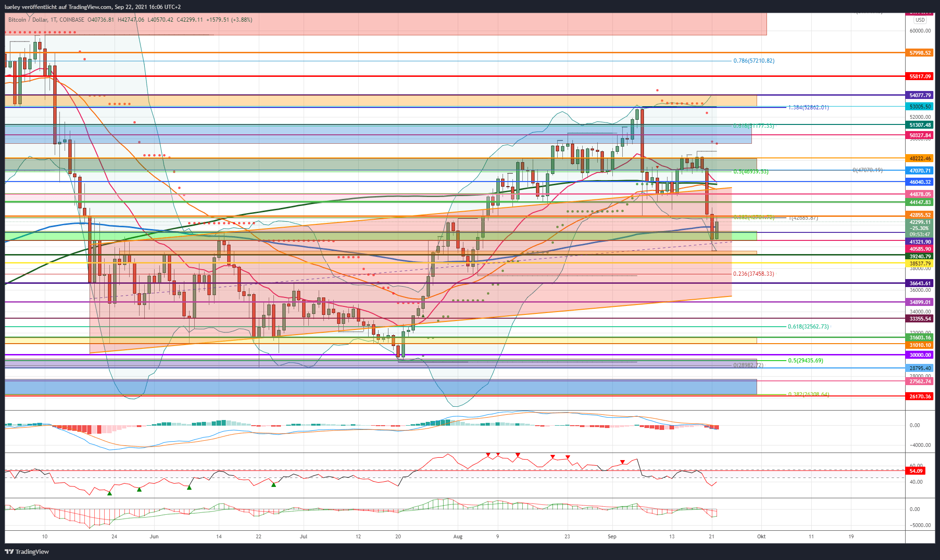
Task: Click the small red down-triangle near September candles
Action: click(657, 167)
